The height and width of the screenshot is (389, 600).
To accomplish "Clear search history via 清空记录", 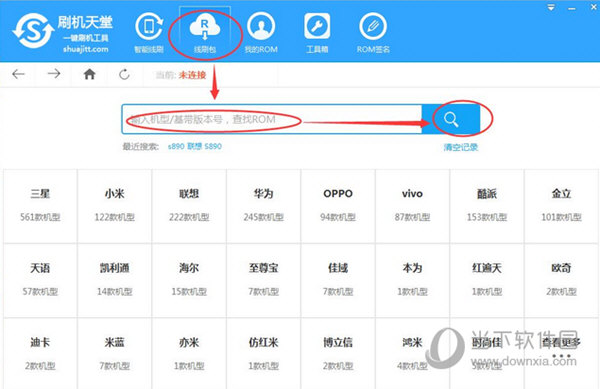I will [x=461, y=147].
